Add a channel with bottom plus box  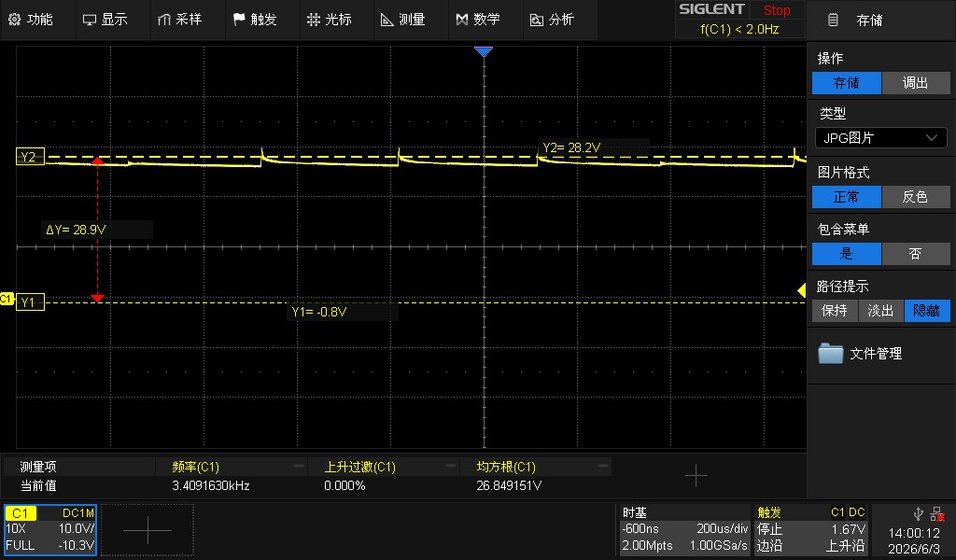[148, 529]
